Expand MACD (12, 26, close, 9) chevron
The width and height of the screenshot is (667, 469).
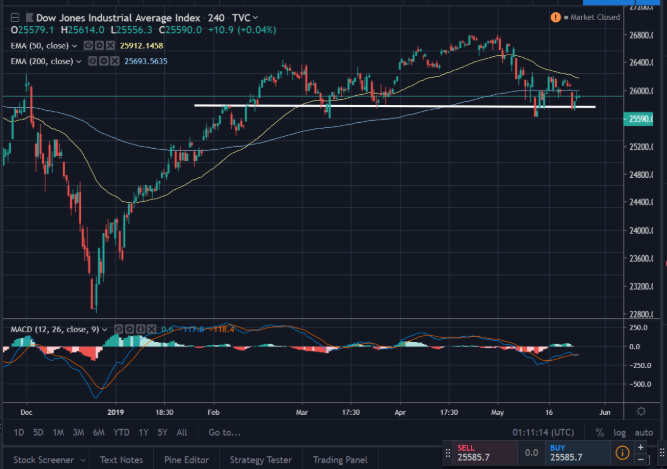click(x=105, y=330)
